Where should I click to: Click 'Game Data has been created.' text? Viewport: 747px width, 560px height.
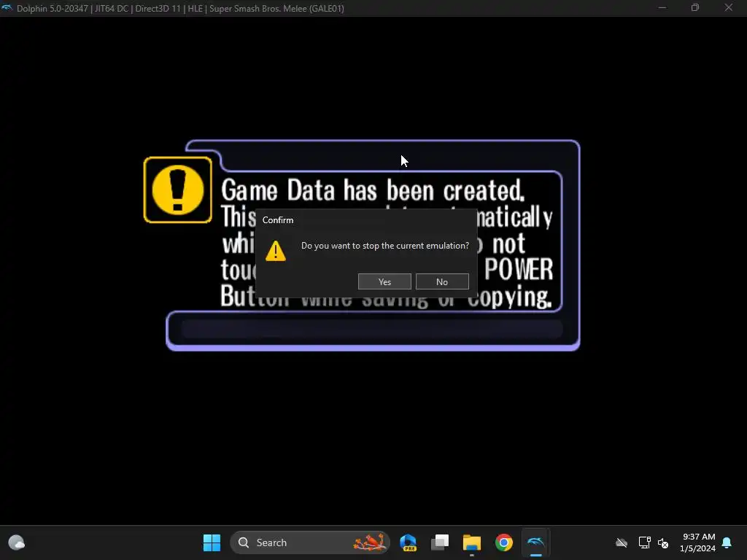[x=373, y=190]
